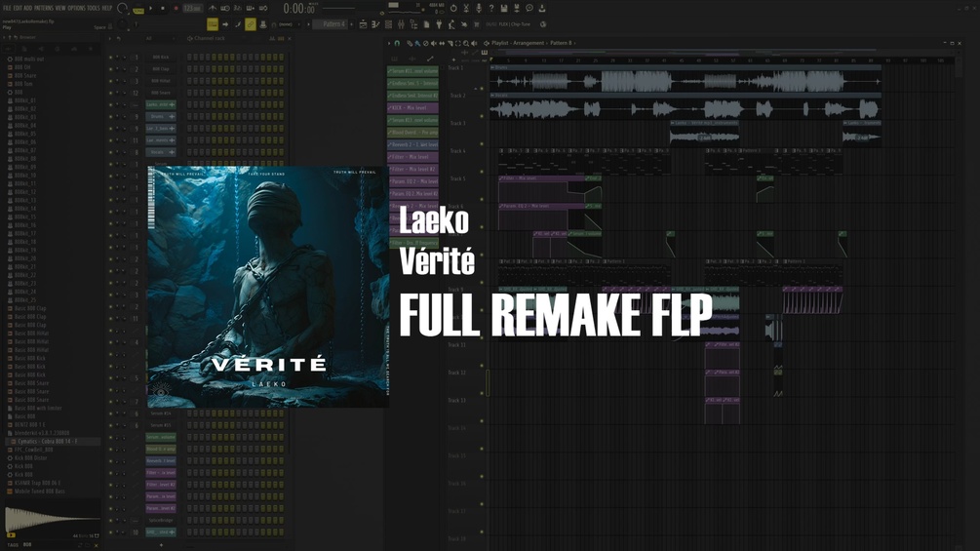The width and height of the screenshot is (980, 551).
Task: Open the mixer icon in toolbar
Action: click(x=401, y=24)
